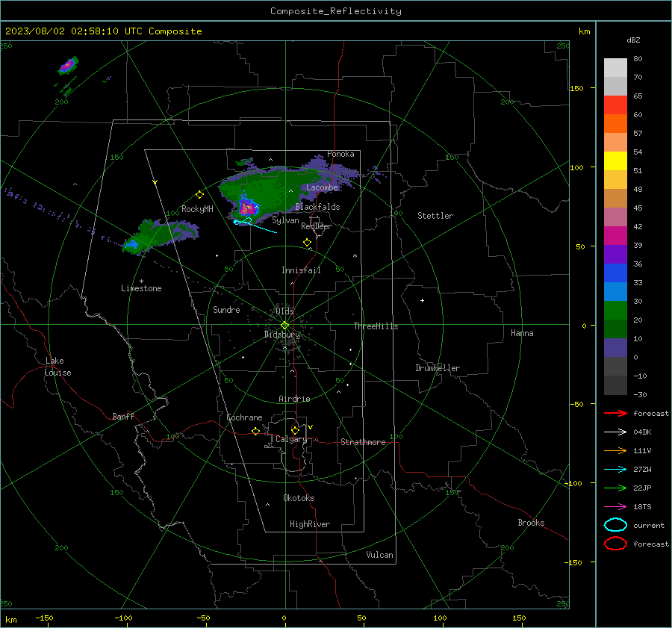
Task: Click the asterisk marker above Limestone label
Action: (141, 282)
